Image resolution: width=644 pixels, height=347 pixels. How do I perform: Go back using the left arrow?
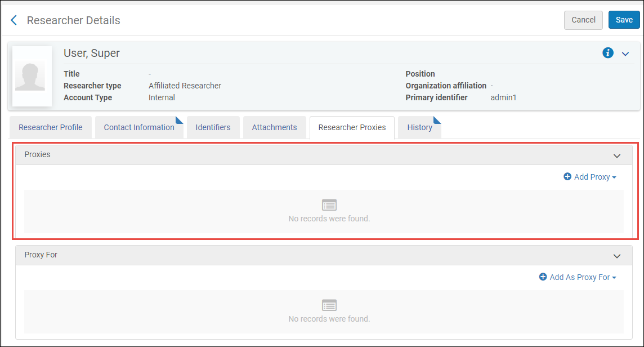click(x=14, y=20)
